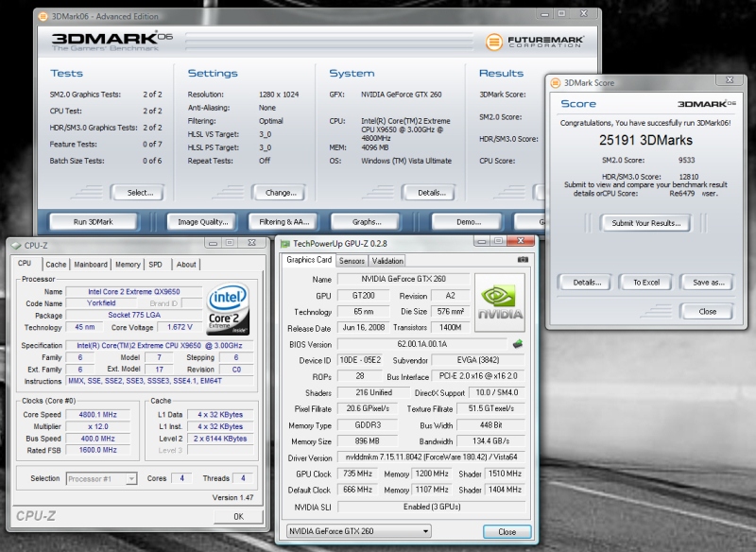Image resolution: width=756 pixels, height=552 pixels.
Task: Click Submit Your Results... button
Action: pos(645,223)
